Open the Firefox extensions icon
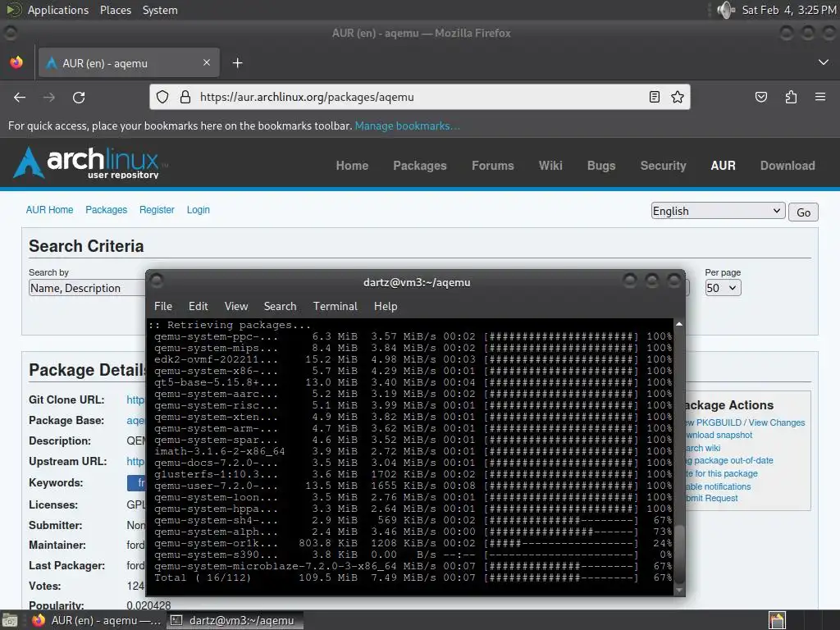The width and height of the screenshot is (840, 630). pyautogui.click(x=791, y=97)
